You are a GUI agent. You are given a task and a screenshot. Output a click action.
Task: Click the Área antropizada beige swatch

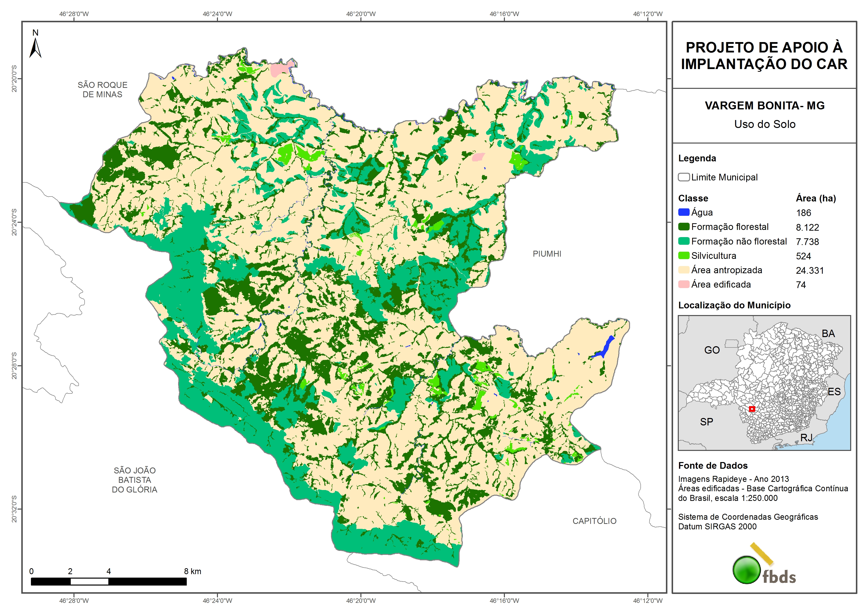tap(683, 270)
